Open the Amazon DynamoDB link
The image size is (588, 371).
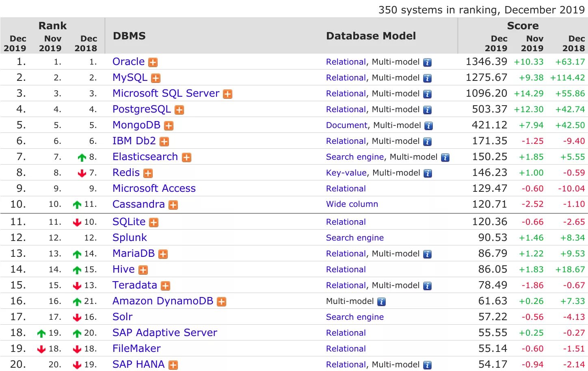tap(163, 301)
